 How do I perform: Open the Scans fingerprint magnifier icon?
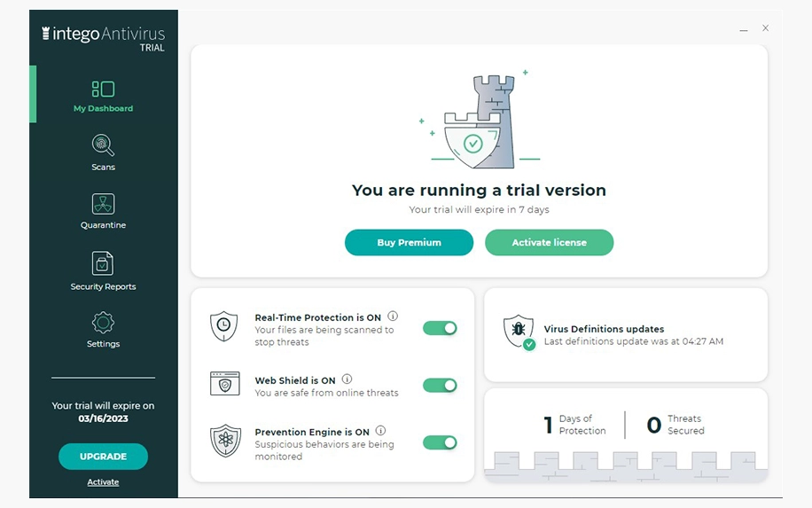click(x=103, y=145)
